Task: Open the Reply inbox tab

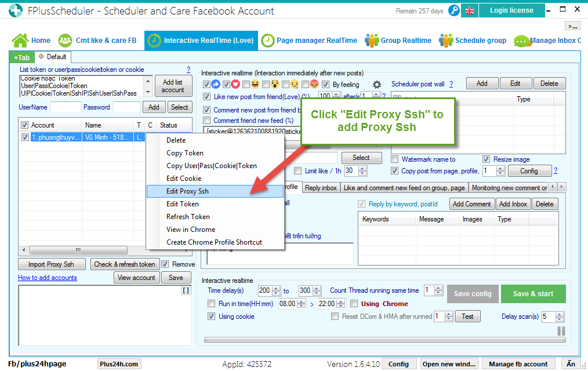Action: [x=321, y=188]
